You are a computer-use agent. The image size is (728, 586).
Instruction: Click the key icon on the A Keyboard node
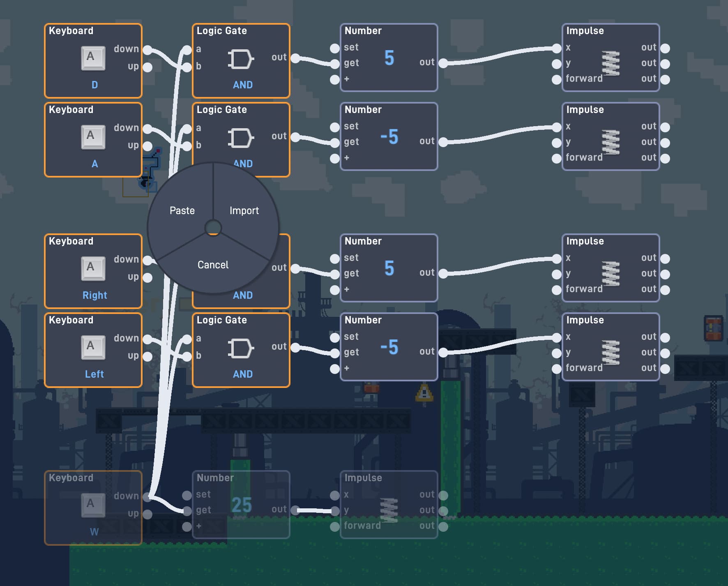pyautogui.click(x=93, y=137)
